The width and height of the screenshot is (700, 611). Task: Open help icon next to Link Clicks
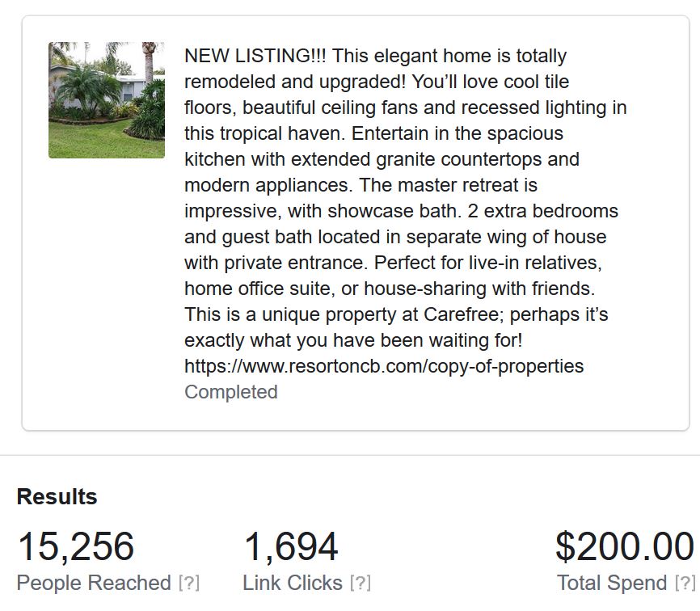(x=361, y=583)
